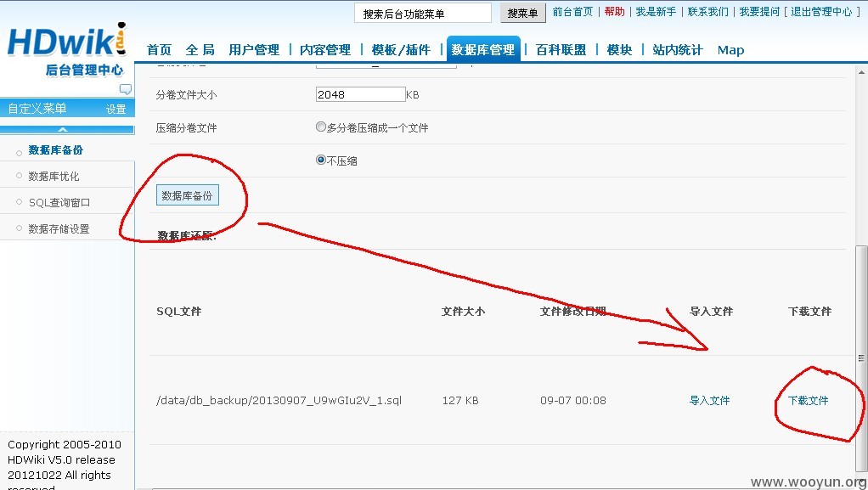
Task: Select 数据库优化 in sidebar
Action: 54,176
